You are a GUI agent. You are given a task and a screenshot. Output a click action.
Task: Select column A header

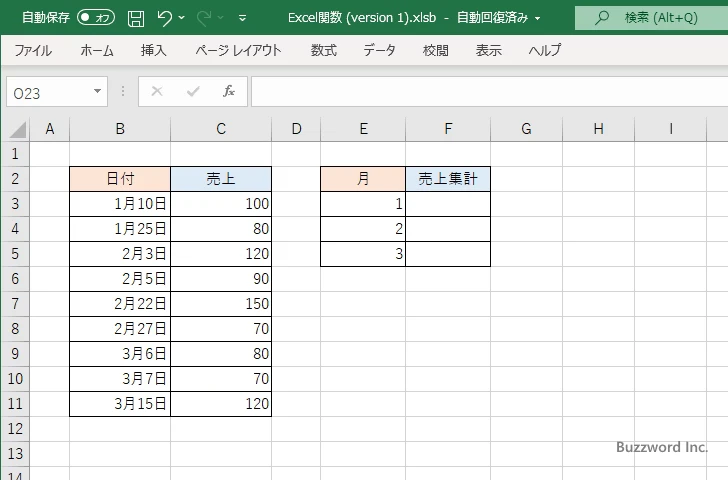point(50,129)
